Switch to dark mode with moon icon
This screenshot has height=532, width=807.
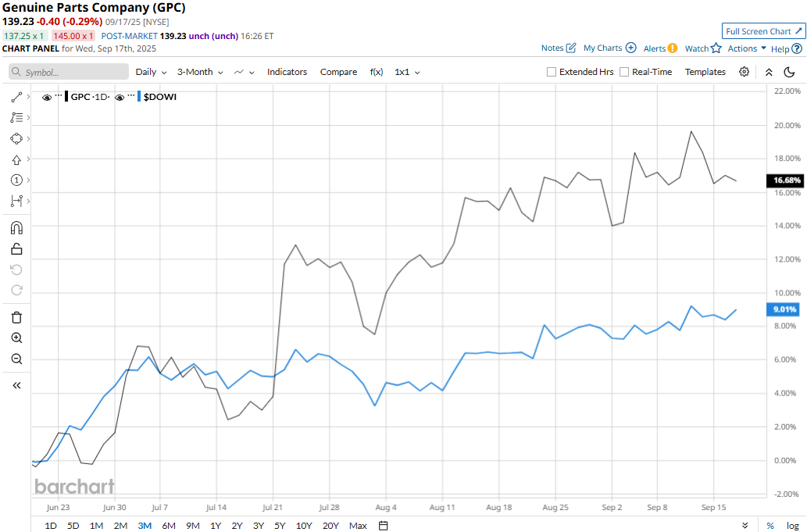point(790,72)
